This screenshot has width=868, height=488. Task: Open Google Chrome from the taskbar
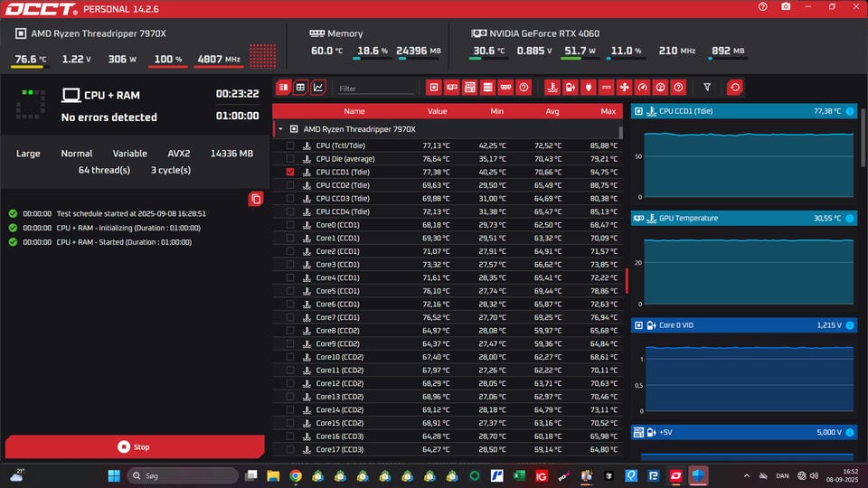(296, 476)
